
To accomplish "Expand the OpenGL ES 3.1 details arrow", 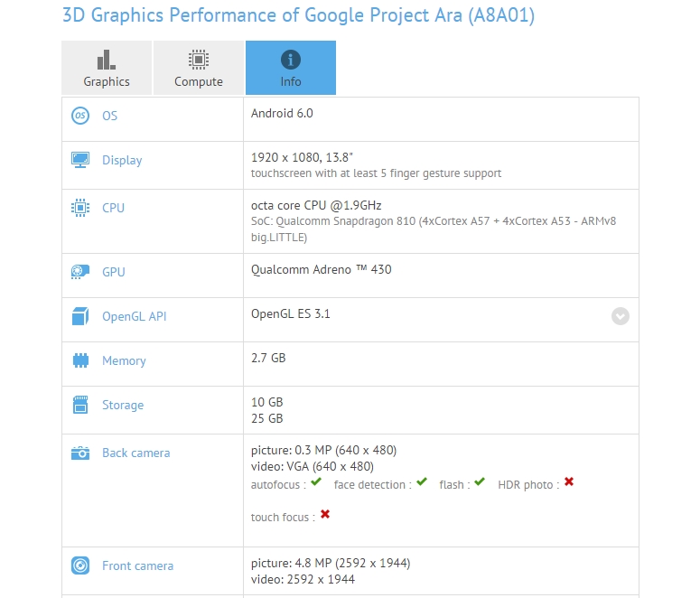I will pos(620,316).
